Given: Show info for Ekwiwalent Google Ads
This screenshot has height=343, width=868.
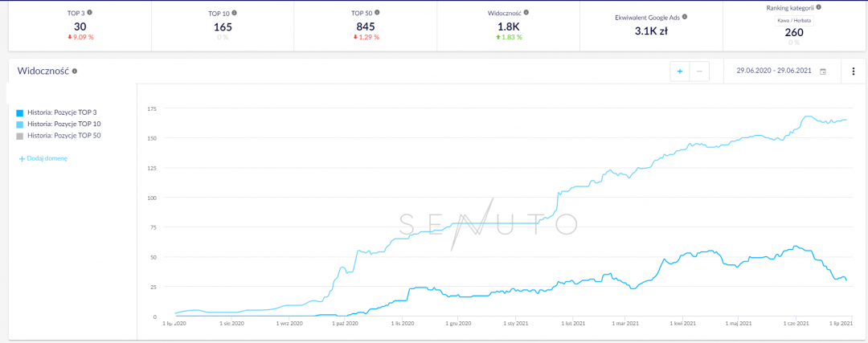Looking at the screenshot, I should tap(685, 16).
